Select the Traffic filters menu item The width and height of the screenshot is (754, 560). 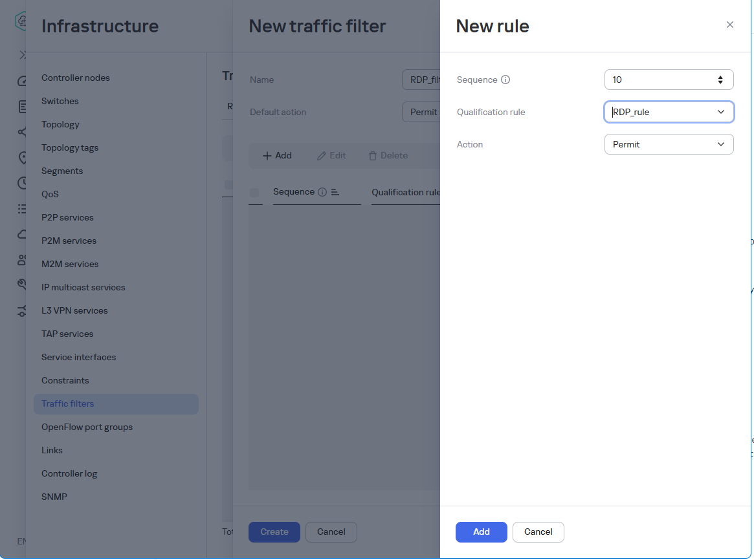pyautogui.click(x=116, y=404)
